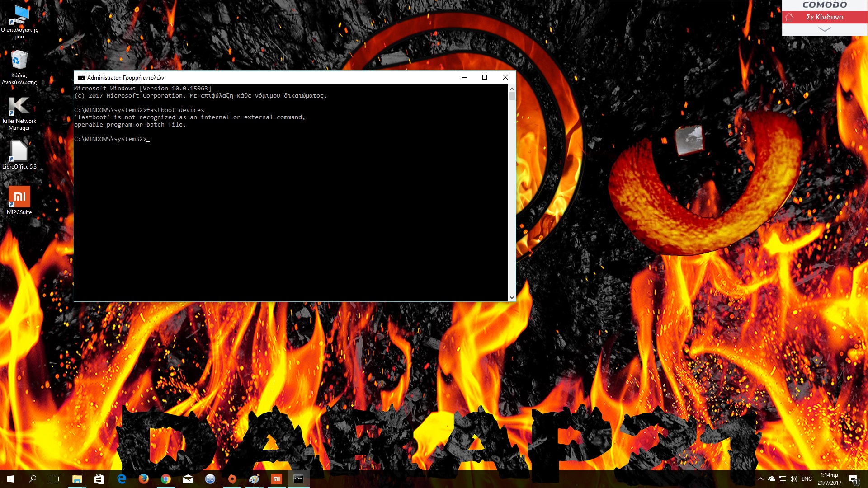Open Task View from the taskbar
Viewport: 868px width, 488px height.
54,479
